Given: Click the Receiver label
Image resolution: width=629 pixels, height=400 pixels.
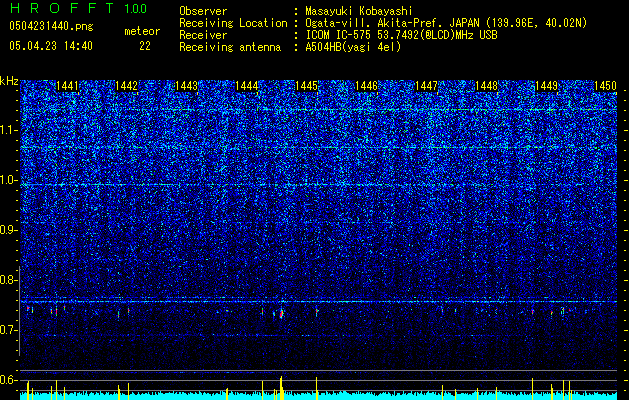Looking at the screenshot, I should click(x=203, y=35).
